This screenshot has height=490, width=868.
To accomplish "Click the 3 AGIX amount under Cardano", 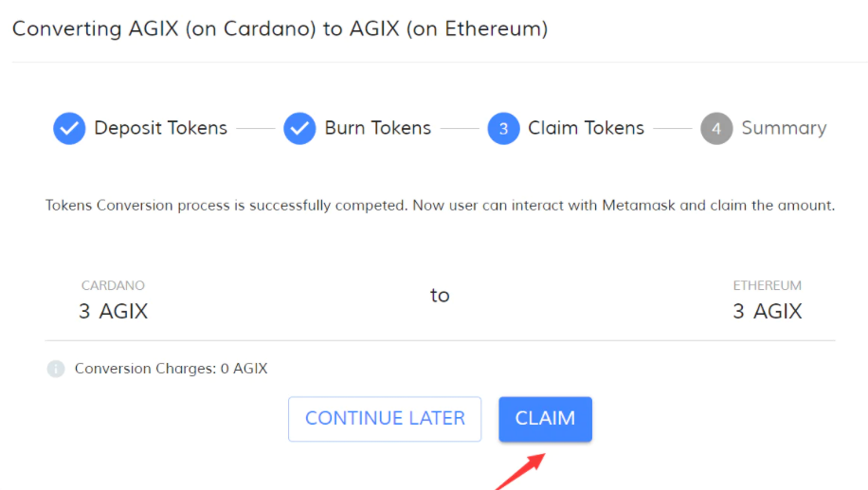I will tap(114, 311).
